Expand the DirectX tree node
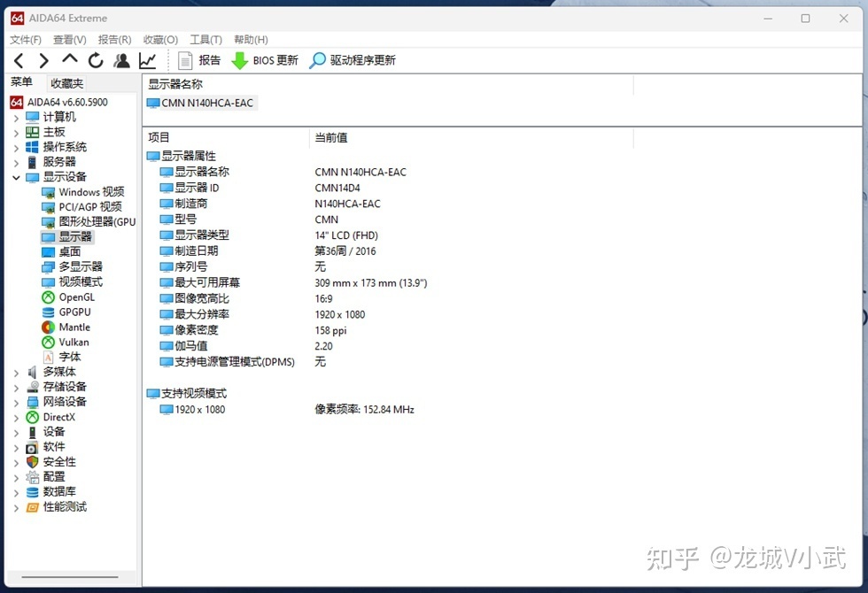This screenshot has width=868, height=593. [16, 417]
